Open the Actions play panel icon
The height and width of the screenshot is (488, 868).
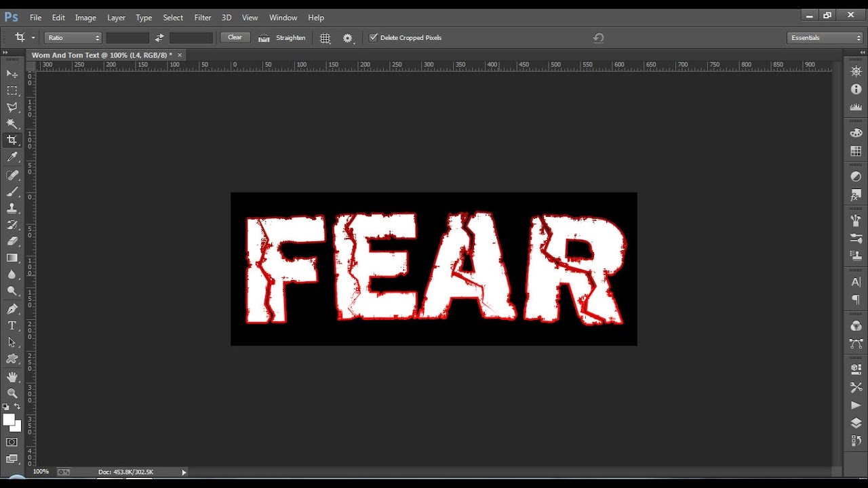click(856, 405)
